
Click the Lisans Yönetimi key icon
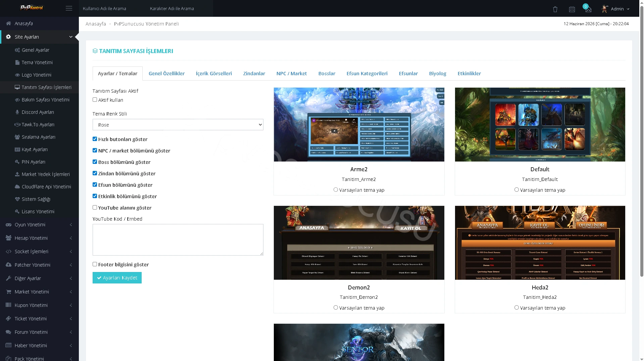coord(17,212)
